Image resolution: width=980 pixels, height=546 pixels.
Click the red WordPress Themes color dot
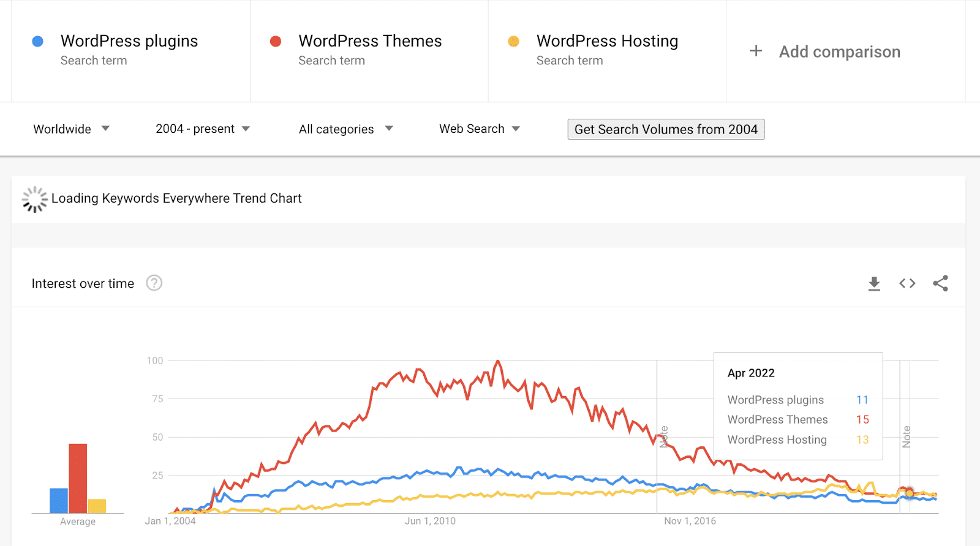pyautogui.click(x=276, y=41)
